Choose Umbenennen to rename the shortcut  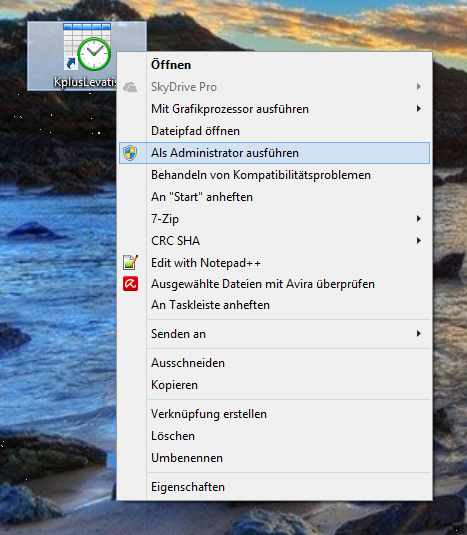click(x=275, y=458)
